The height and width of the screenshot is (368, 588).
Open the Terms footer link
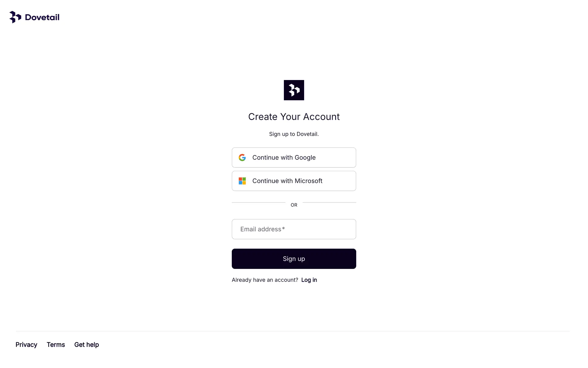point(56,345)
